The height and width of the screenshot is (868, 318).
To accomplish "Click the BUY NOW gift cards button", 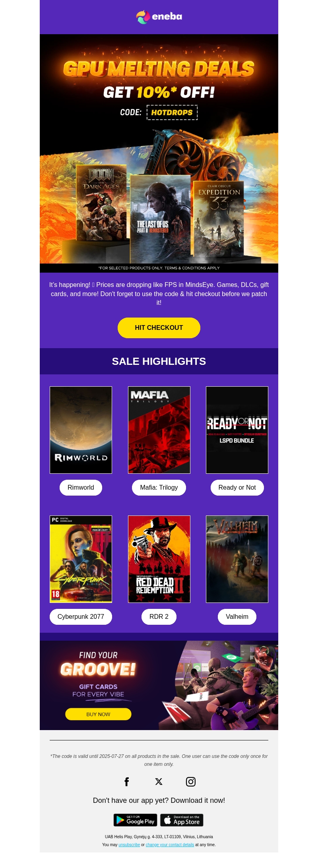I will [98, 714].
